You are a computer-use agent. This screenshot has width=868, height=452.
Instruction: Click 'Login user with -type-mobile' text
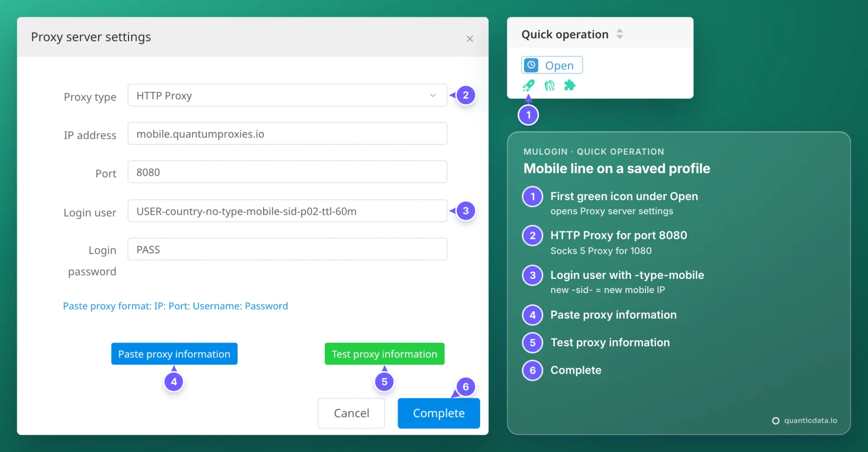point(627,275)
